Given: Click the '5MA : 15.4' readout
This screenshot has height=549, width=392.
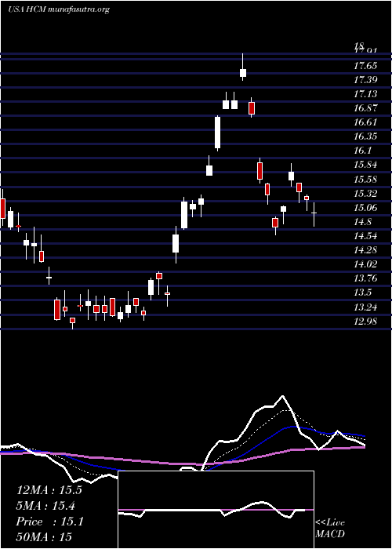Looking at the screenshot, I should click(46, 506).
